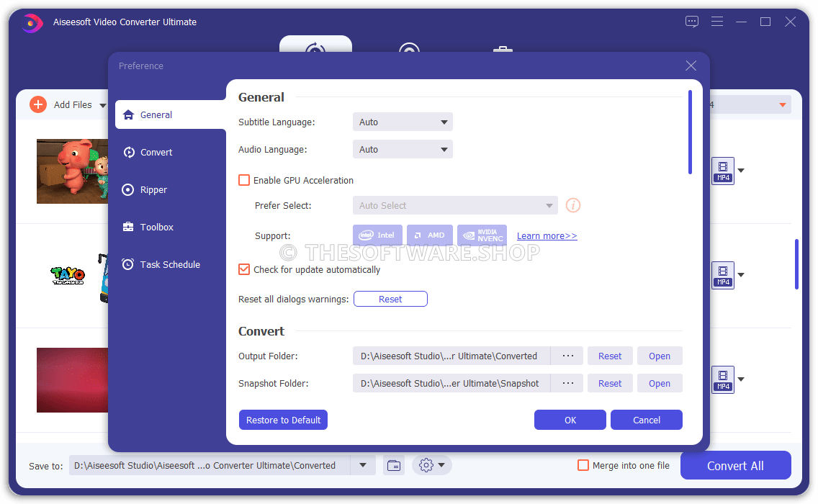Open the Audio Language dropdown
The image size is (818, 504).
tap(403, 149)
